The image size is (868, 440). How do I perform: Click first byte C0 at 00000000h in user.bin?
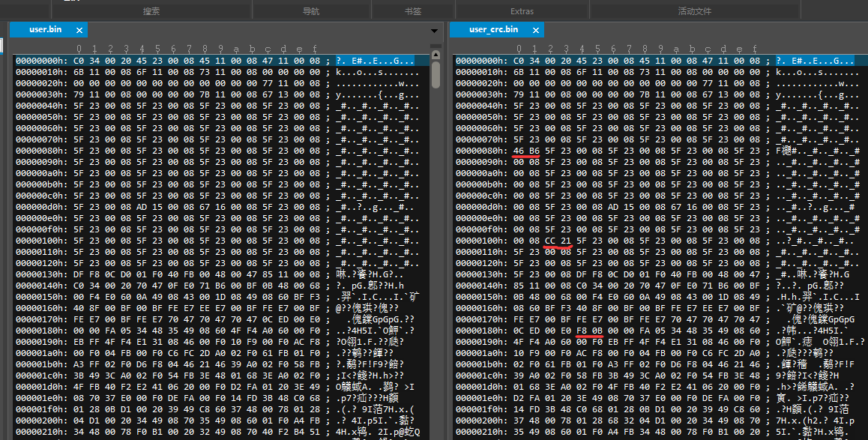pos(79,61)
